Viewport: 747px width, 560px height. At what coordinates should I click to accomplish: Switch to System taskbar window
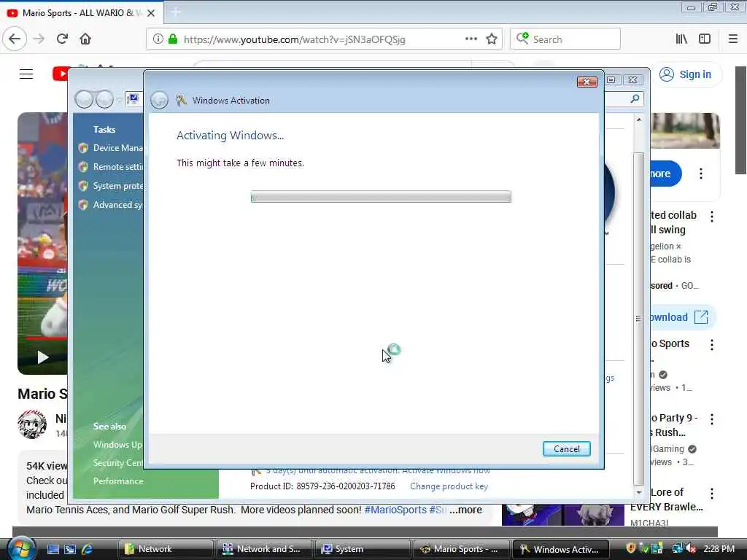click(x=363, y=549)
